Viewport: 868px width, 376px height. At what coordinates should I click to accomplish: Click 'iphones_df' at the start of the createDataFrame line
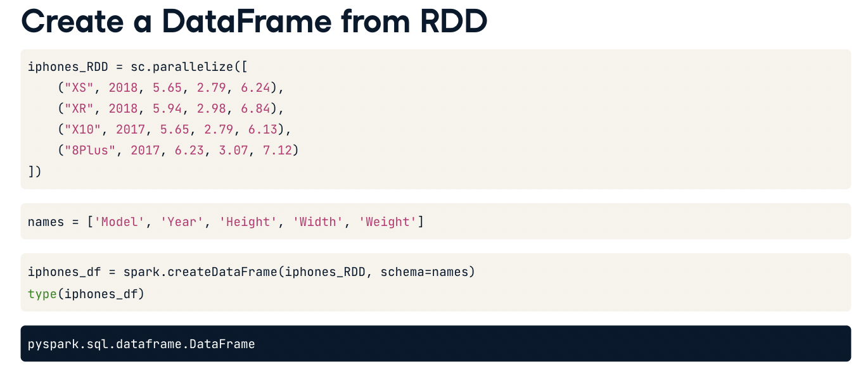coord(65,272)
